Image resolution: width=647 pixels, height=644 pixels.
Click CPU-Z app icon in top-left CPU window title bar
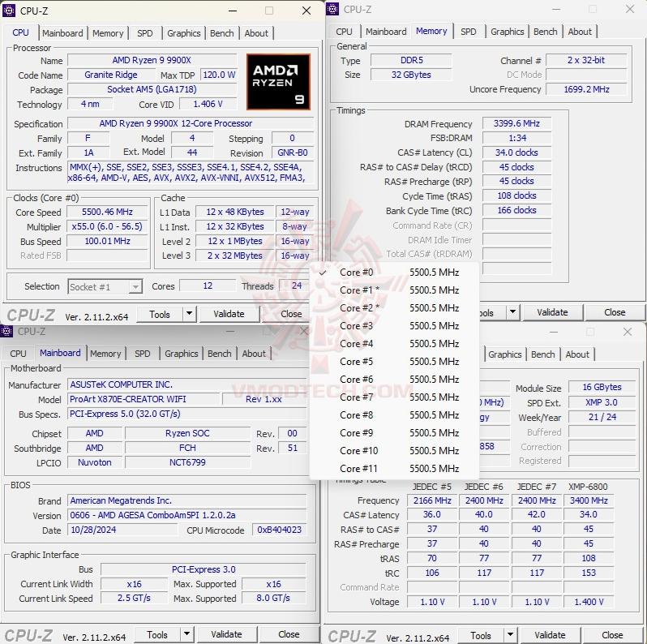(9, 11)
